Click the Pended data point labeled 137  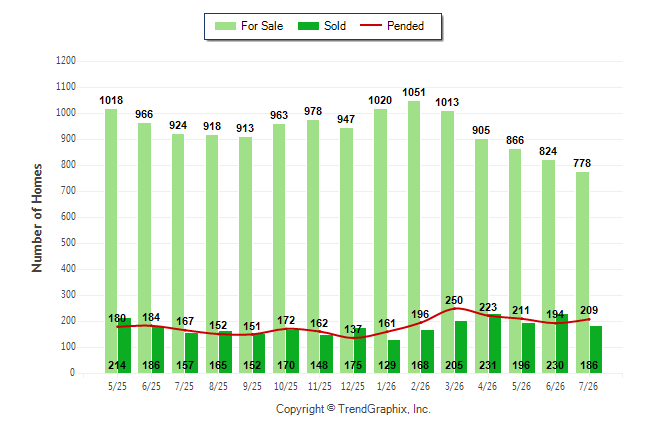pyautogui.click(x=353, y=338)
